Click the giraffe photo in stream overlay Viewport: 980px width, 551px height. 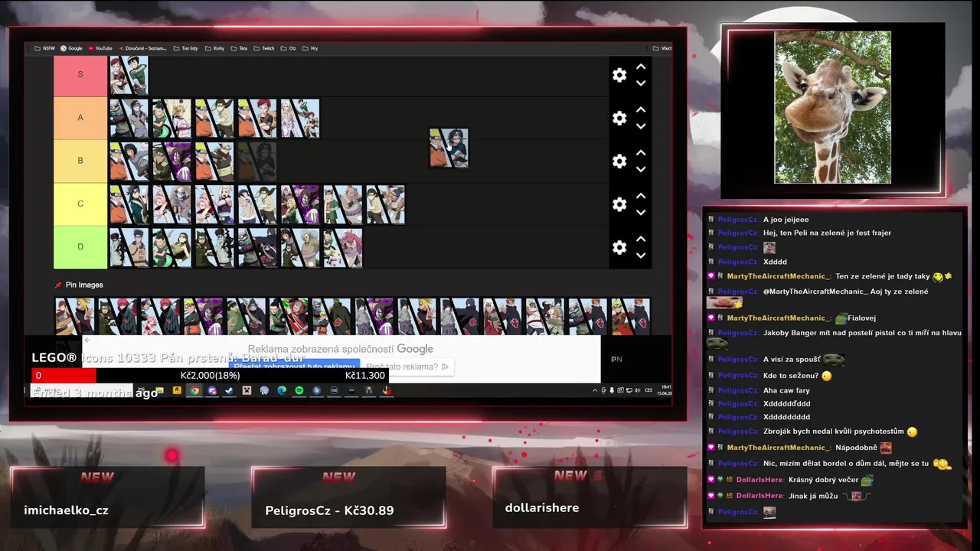(x=832, y=107)
